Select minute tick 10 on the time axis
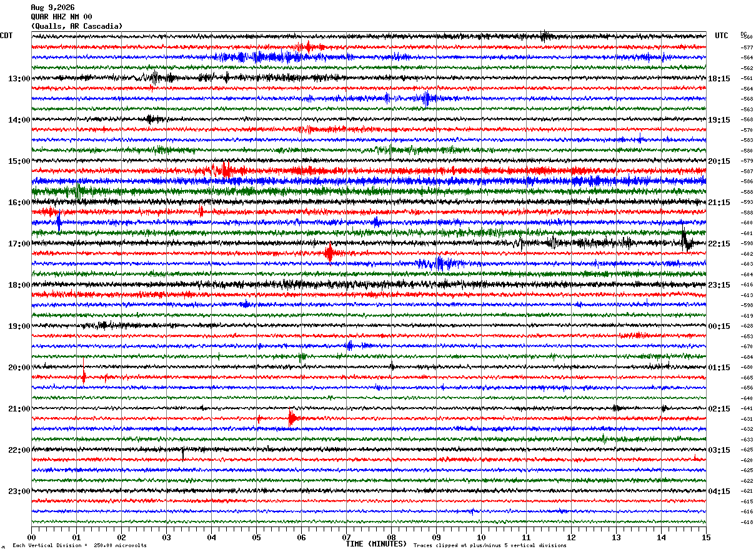 (481, 537)
